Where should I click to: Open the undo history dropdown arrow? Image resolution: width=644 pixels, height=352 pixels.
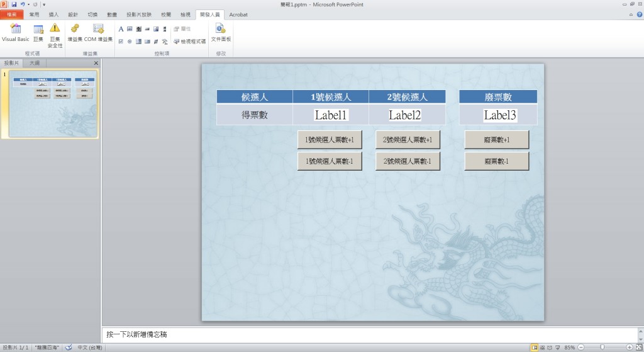click(x=28, y=4)
